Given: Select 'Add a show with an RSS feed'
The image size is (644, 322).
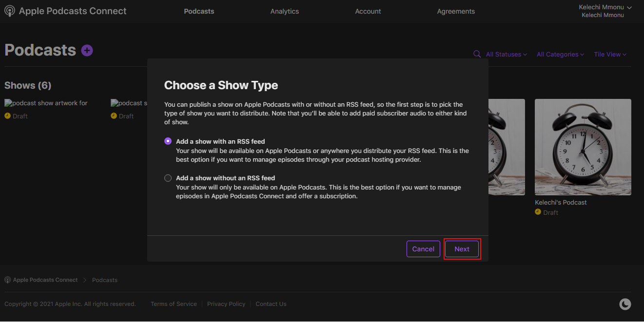Looking at the screenshot, I should coord(168,141).
